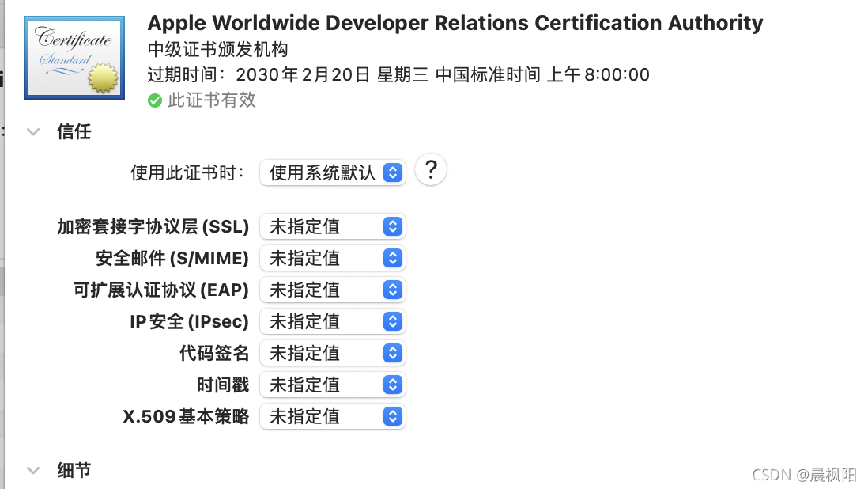Open the 可扩展认证协议 (EAP) dropdown

click(x=332, y=290)
